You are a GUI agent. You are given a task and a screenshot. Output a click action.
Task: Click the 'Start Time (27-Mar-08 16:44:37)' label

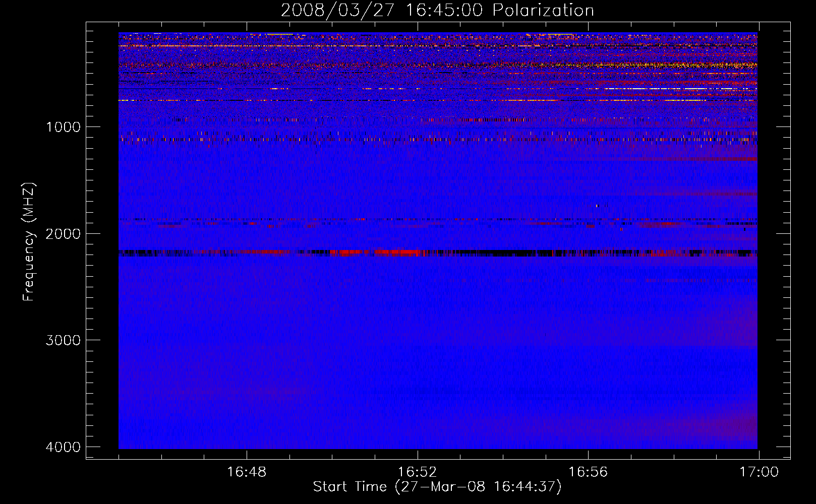[x=437, y=487]
